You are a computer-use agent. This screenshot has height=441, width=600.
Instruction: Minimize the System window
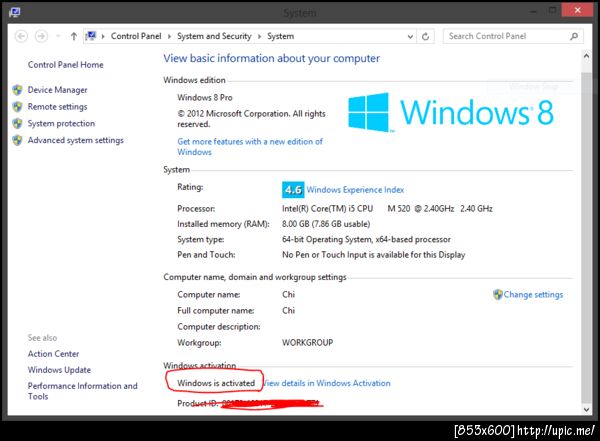(x=533, y=11)
